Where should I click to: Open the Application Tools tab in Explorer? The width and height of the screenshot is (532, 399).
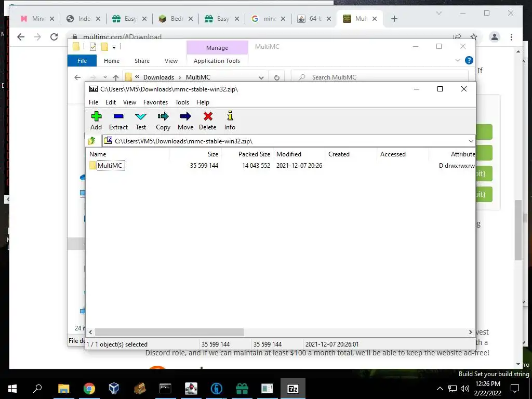(217, 61)
